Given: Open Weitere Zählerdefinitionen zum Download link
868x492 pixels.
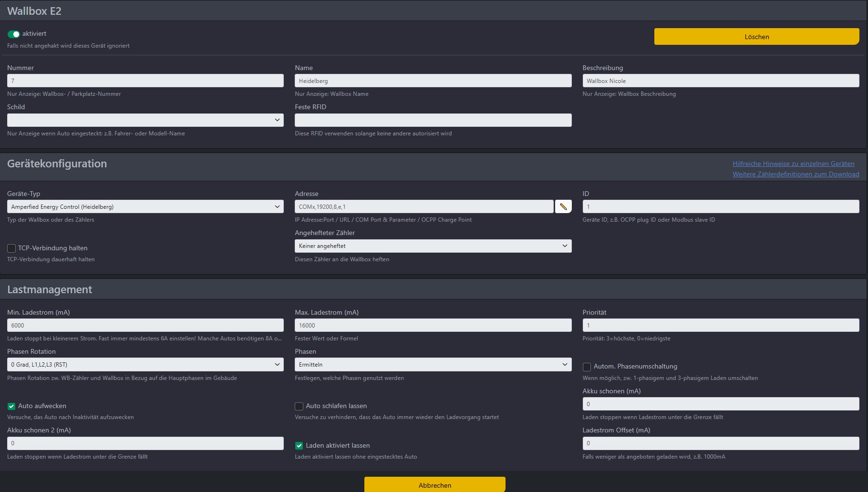Looking at the screenshot, I should tap(796, 174).
